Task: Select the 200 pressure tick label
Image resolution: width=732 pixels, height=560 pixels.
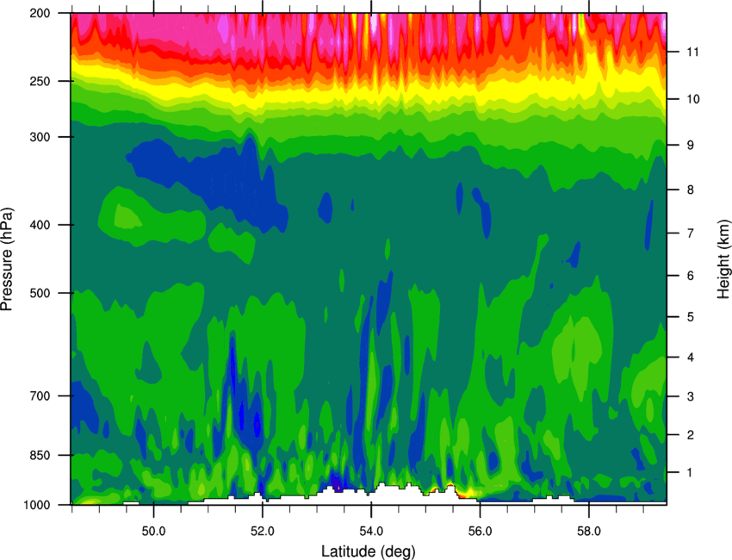Action: point(40,13)
